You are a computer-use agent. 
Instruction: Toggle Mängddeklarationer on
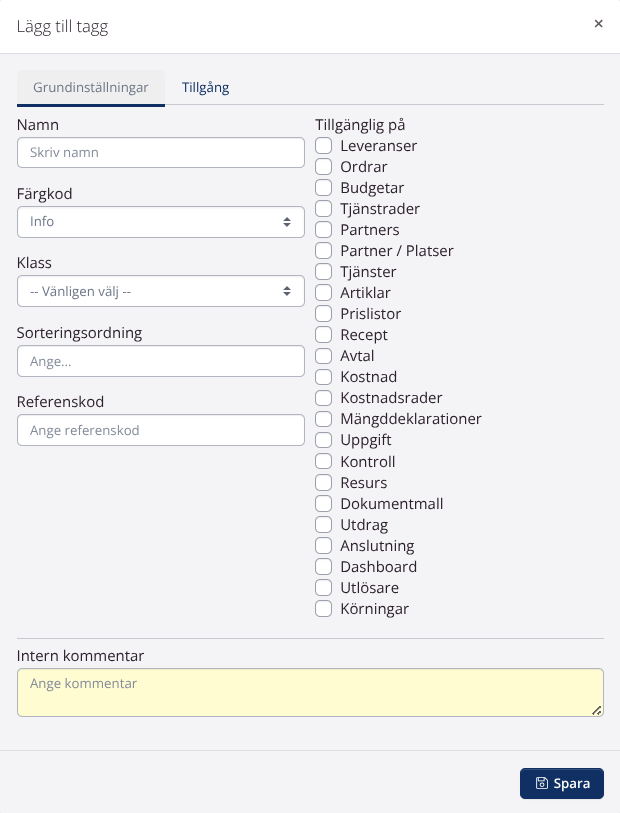click(323, 418)
